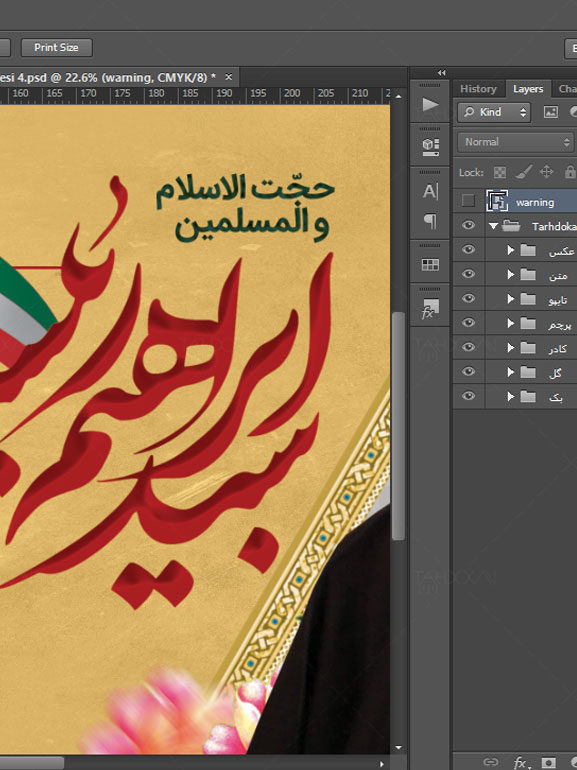Open the Actions panel play icon
577x770 pixels.
(x=430, y=104)
